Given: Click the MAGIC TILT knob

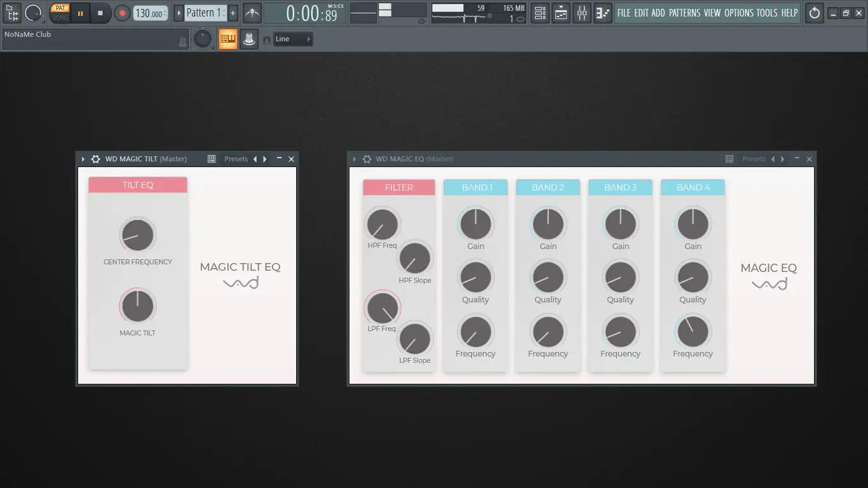Looking at the screenshot, I should (x=138, y=306).
